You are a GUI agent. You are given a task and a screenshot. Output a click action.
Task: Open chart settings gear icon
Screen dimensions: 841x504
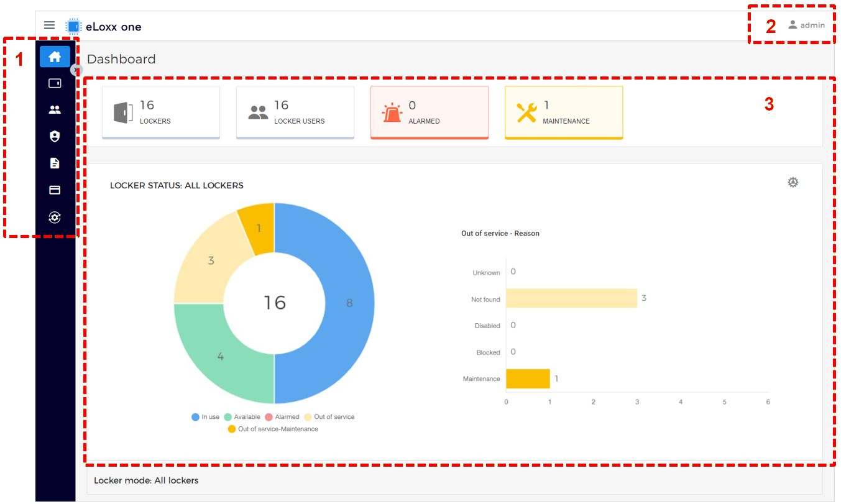pyautogui.click(x=793, y=182)
